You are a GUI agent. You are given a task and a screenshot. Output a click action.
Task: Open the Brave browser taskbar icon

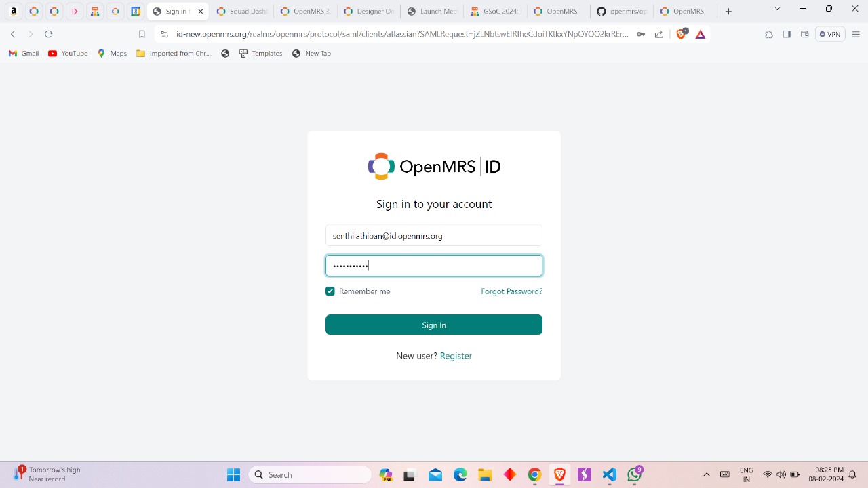coord(559,475)
